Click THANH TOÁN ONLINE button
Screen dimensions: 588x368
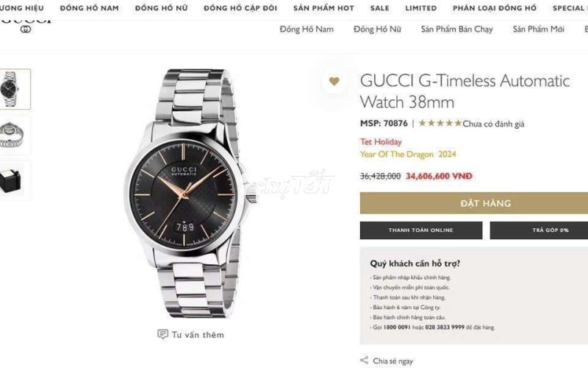coord(421,230)
